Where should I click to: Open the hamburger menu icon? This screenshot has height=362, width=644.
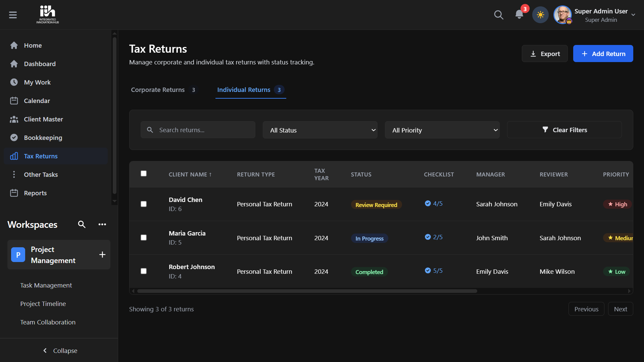click(13, 15)
